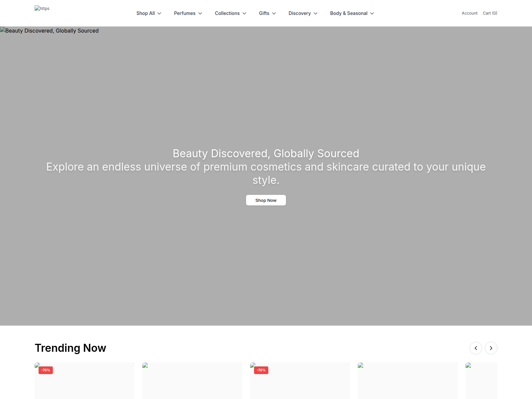Viewport: 532px width, 399px height.
Task: Click the site logo image
Action: point(42,8)
